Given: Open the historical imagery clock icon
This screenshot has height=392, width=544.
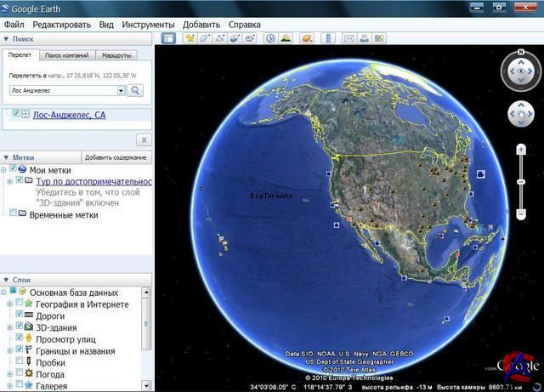Looking at the screenshot, I should 270,38.
